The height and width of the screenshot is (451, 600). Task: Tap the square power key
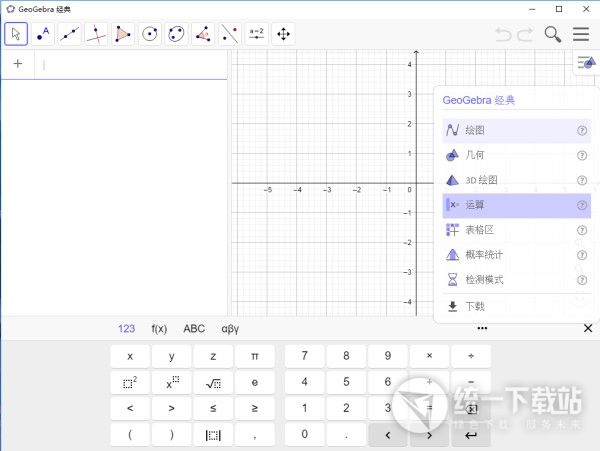point(130,382)
